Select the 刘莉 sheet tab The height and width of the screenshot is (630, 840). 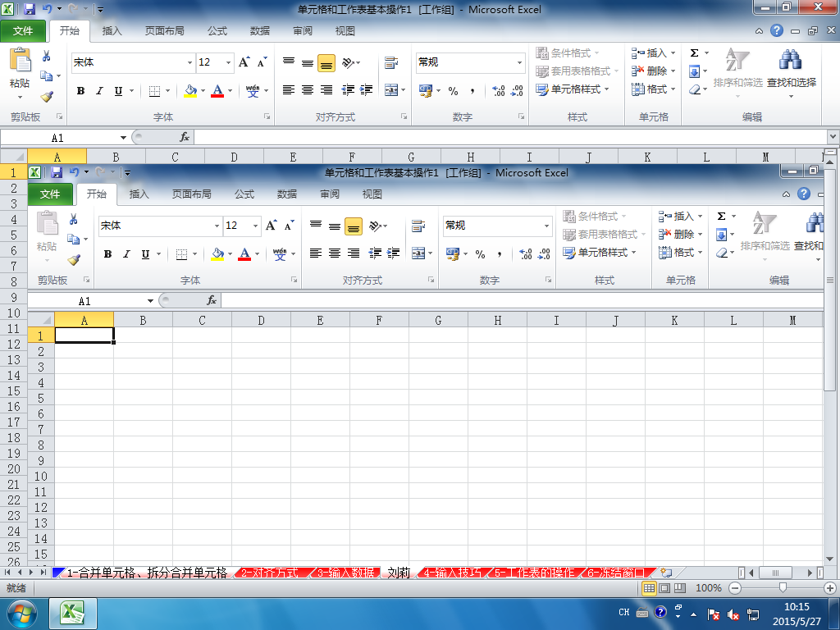coord(399,573)
